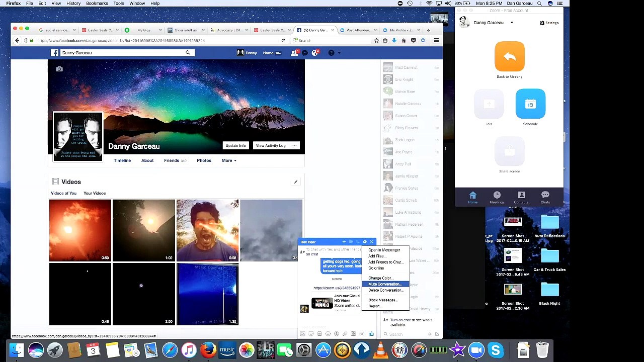Start video call in Rex Bear chat
The width and height of the screenshot is (644, 362).
(x=351, y=242)
